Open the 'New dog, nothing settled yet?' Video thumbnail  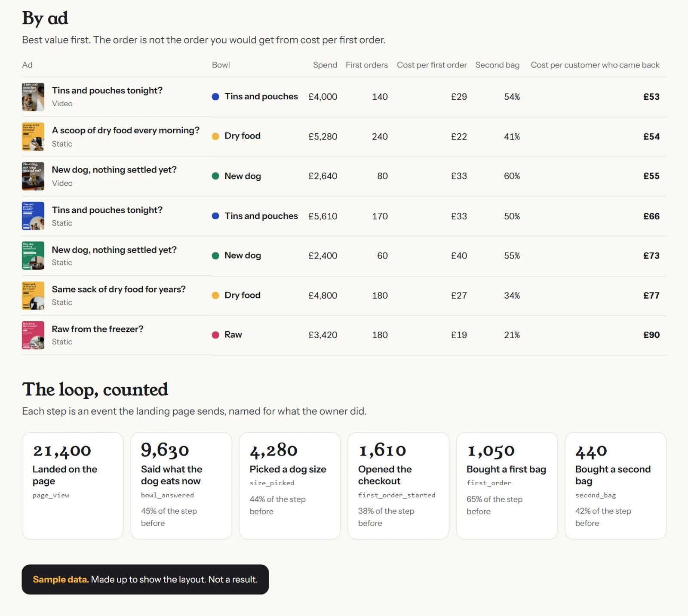pos(33,176)
